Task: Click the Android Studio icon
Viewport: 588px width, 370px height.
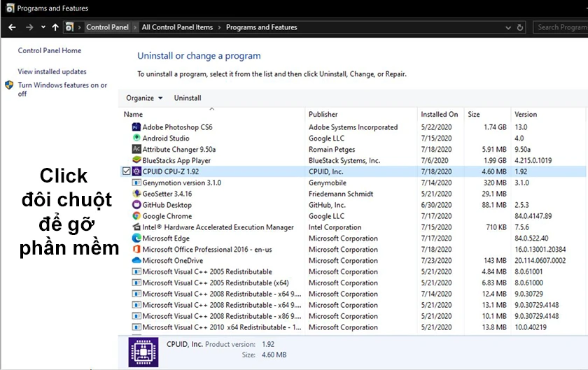Action: [x=136, y=138]
